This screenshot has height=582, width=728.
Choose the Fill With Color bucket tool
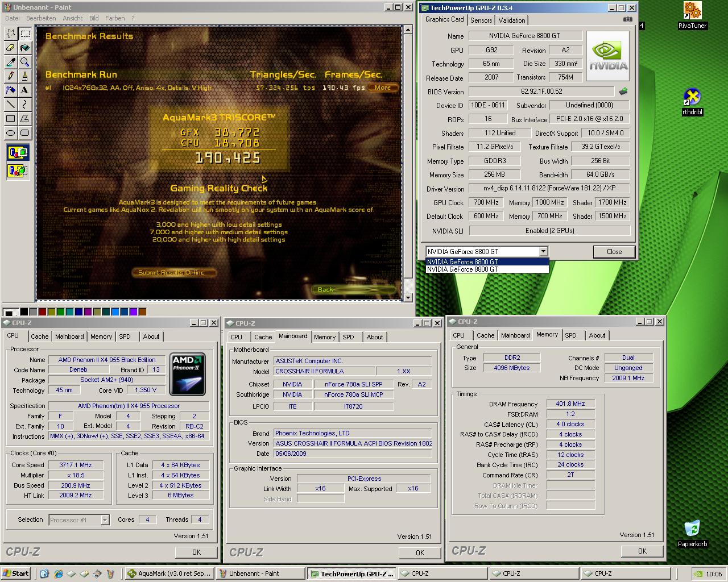point(25,48)
